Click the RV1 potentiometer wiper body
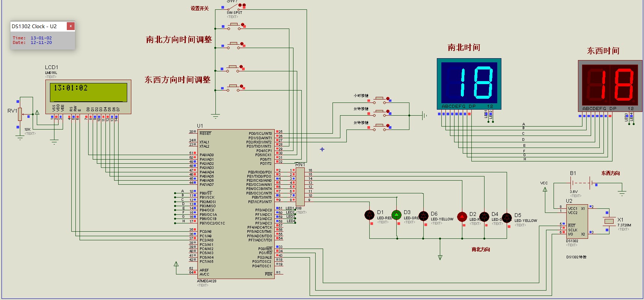 20,114
